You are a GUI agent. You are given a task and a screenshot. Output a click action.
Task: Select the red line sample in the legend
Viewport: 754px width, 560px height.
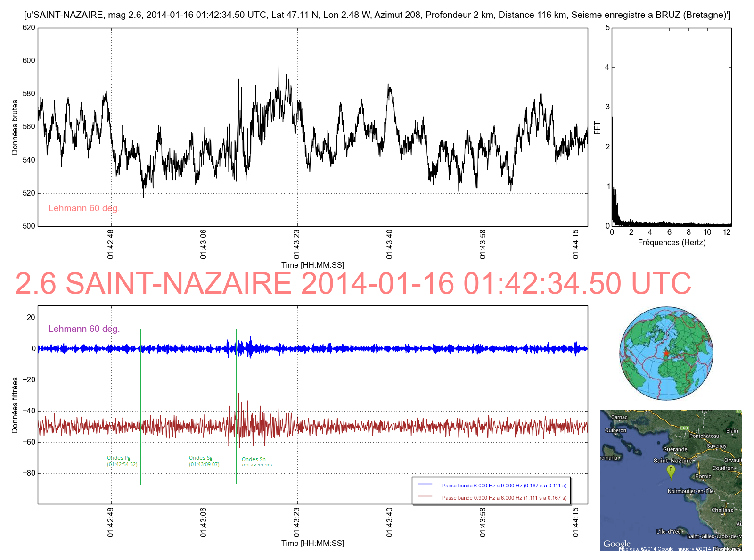425,497
